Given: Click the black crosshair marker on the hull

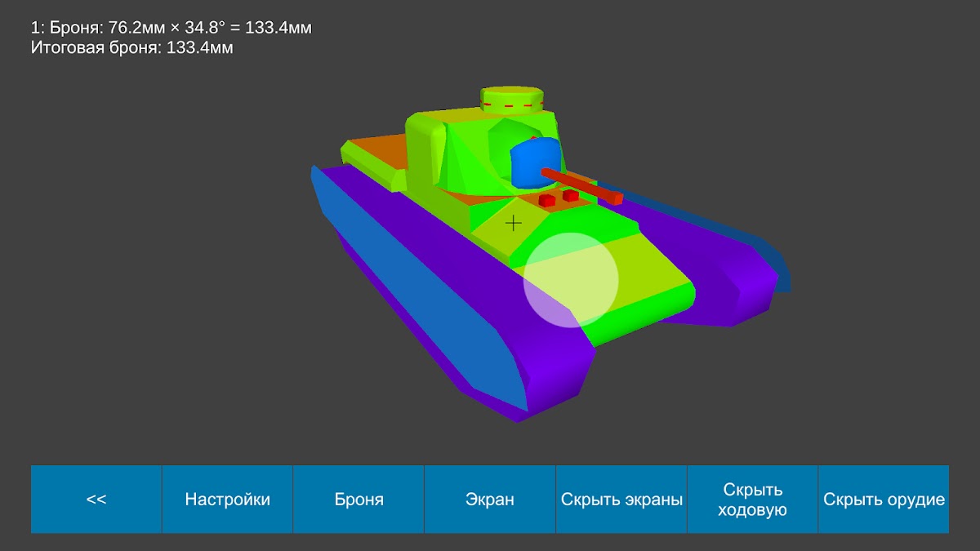Looking at the screenshot, I should 513,223.
